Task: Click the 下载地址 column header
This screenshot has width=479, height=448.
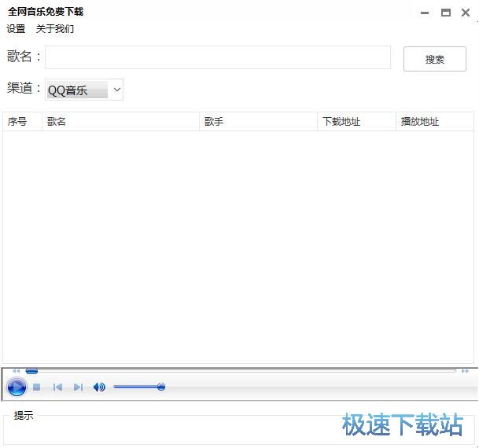Action: (x=356, y=122)
